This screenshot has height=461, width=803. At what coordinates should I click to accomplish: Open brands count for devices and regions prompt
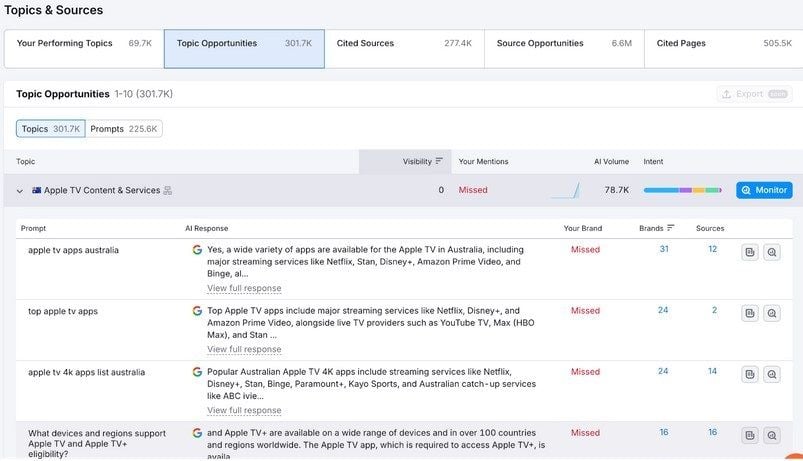[664, 432]
